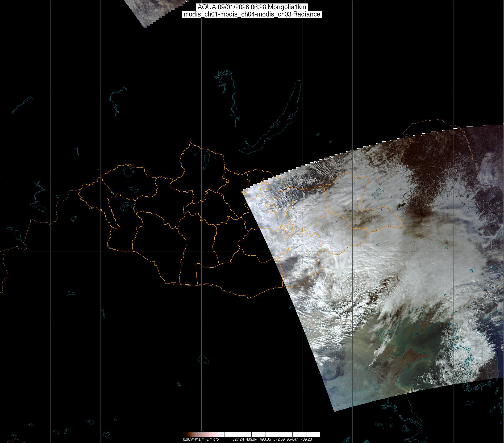Click the AQUA 09/01/2026 06:28 Mongolia1km title
504x443 pixels.
252,7
